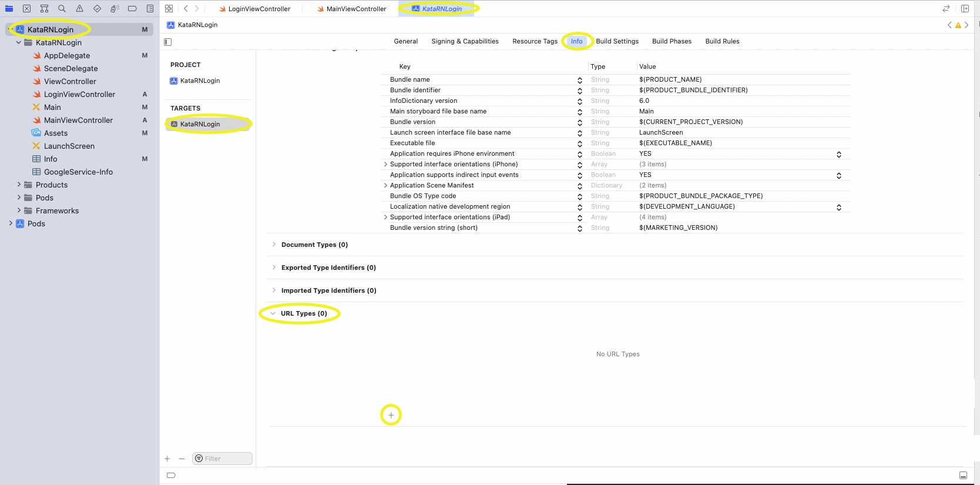
Task: Open key stepper for Executable file
Action: 580,143
